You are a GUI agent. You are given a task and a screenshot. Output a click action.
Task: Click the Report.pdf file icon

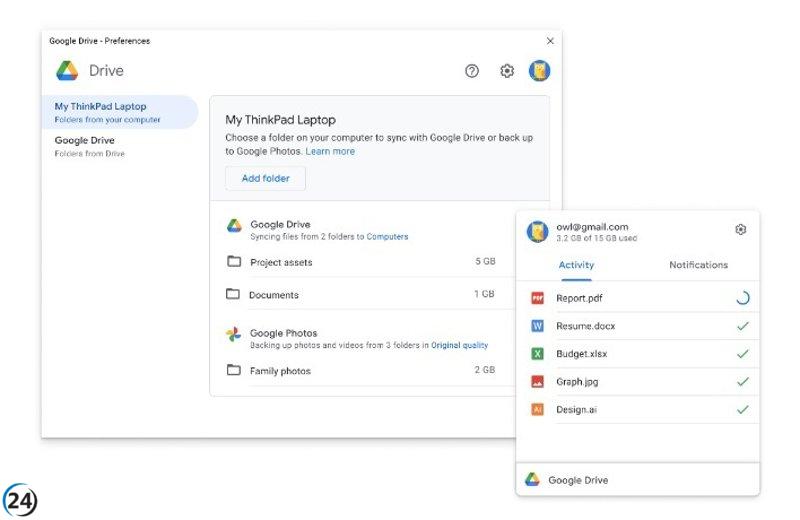(537, 298)
